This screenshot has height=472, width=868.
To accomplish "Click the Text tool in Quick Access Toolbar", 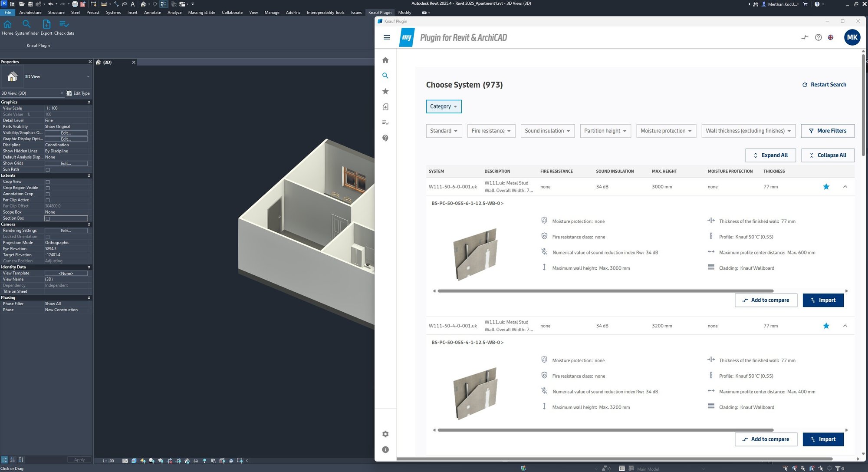I will pyautogui.click(x=132, y=4).
